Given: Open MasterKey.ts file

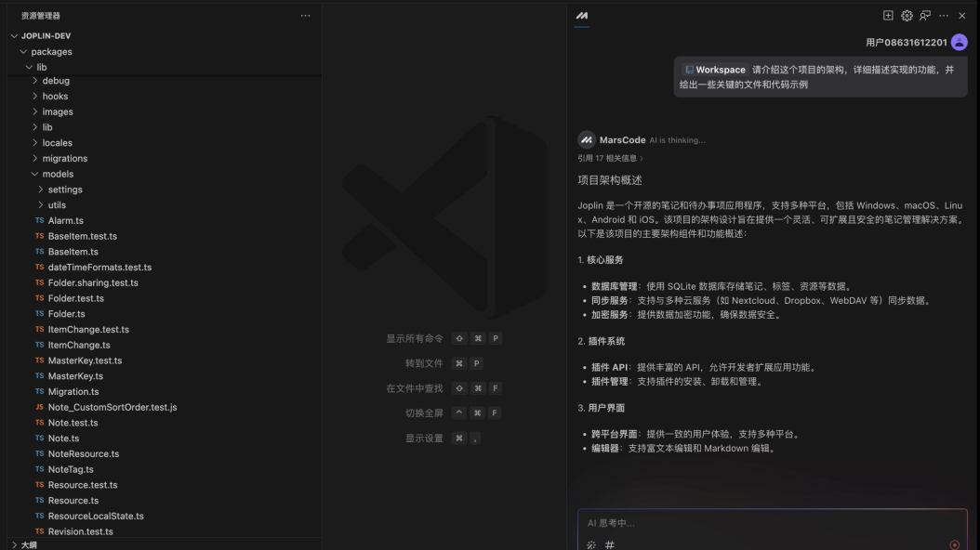Looking at the screenshot, I should point(75,376).
